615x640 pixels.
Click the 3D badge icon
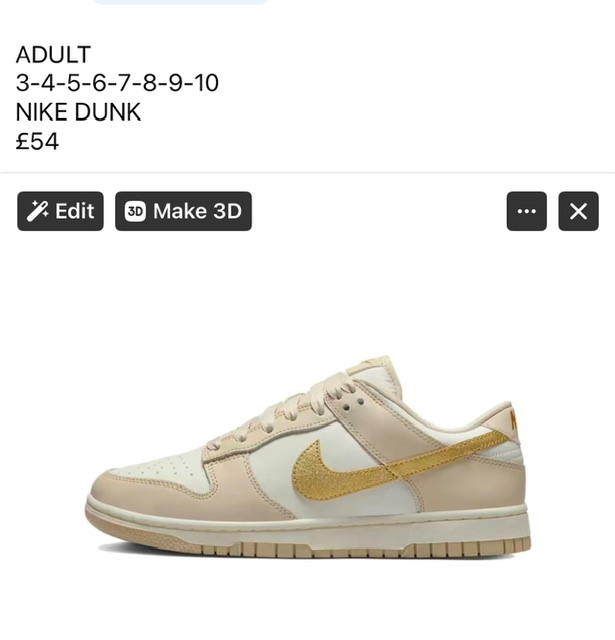tap(135, 211)
